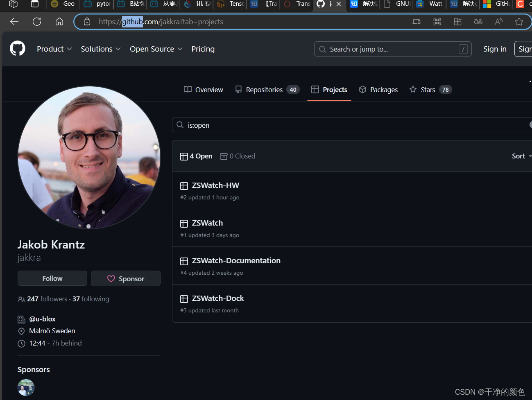Show only the 4 Open projects
The height and width of the screenshot is (400, 532).
tap(196, 156)
